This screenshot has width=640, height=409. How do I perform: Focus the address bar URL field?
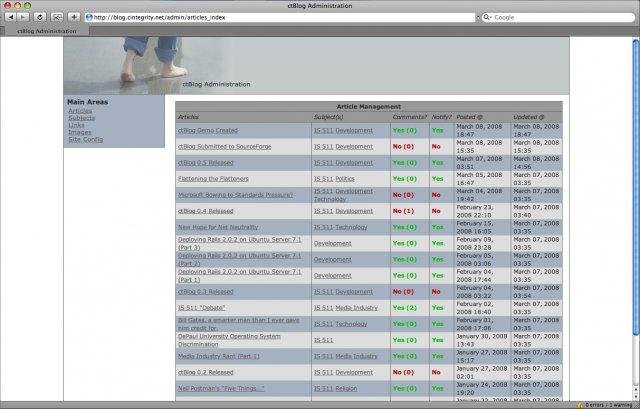[280, 17]
